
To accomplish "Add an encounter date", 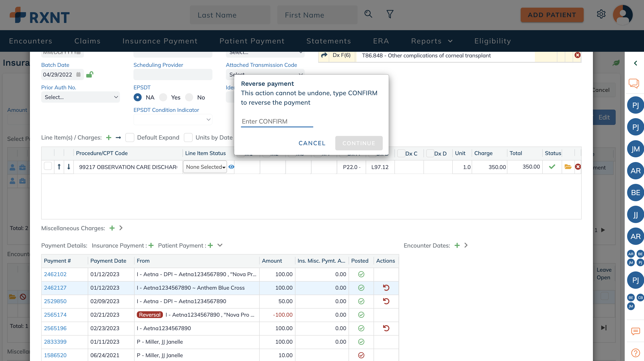I will click(x=457, y=246).
